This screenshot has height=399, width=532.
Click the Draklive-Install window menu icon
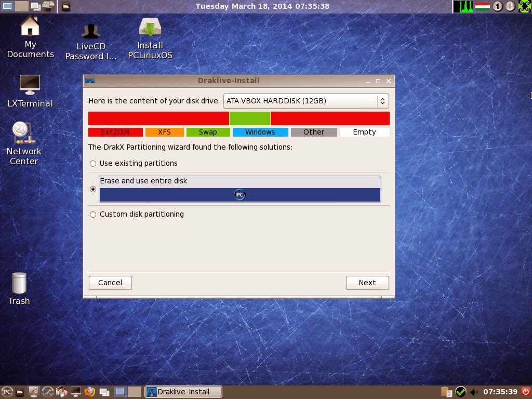click(x=90, y=81)
